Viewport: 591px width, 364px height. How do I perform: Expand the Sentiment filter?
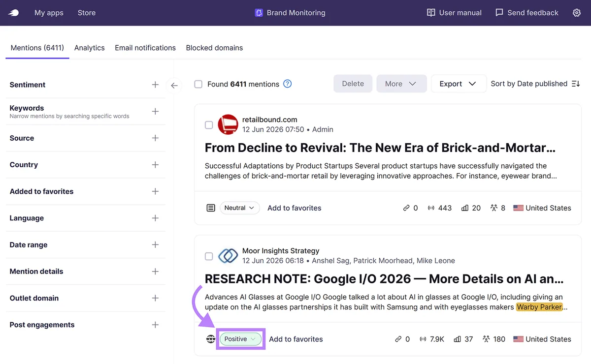point(155,85)
